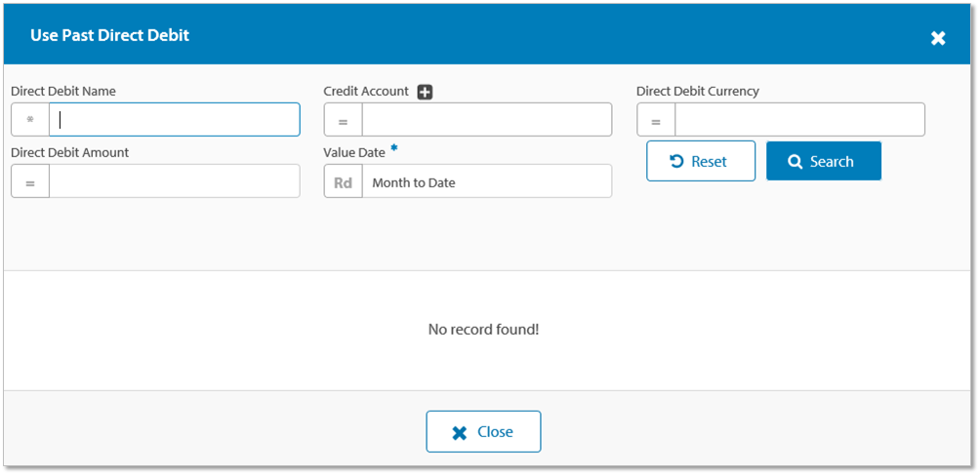Open the Credit Account equals operator selector
This screenshot has height=475, width=980.
click(x=344, y=120)
